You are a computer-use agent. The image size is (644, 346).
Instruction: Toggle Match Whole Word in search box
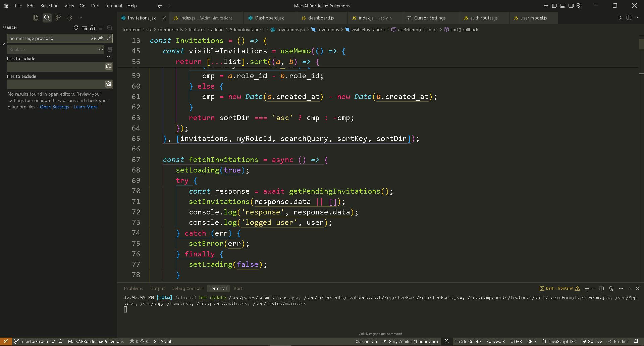point(101,38)
